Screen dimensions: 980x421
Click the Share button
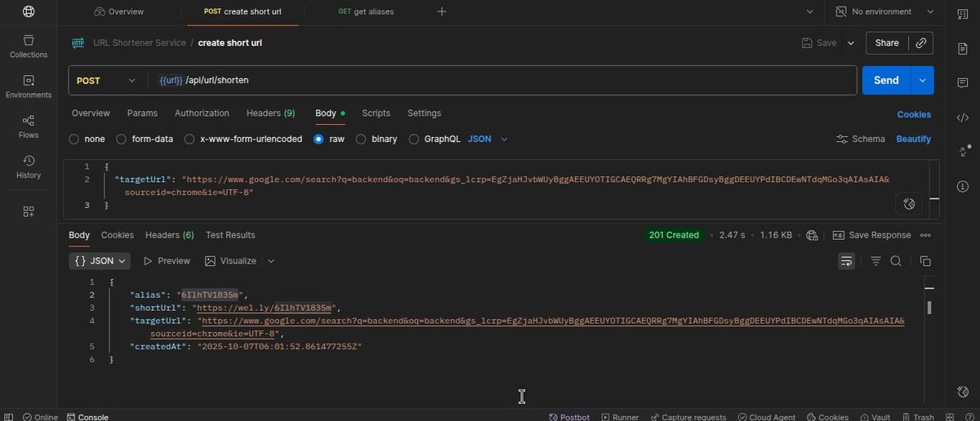[x=887, y=43]
